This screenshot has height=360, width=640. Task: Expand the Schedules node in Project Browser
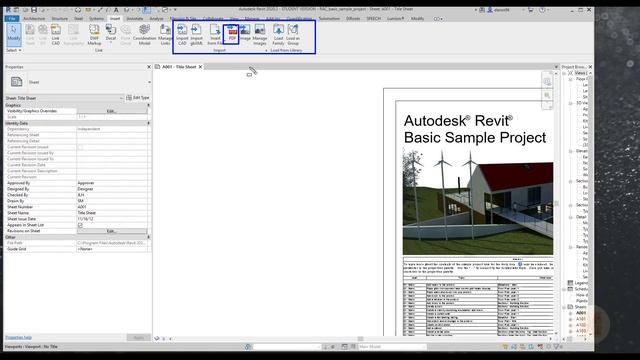[564, 289]
